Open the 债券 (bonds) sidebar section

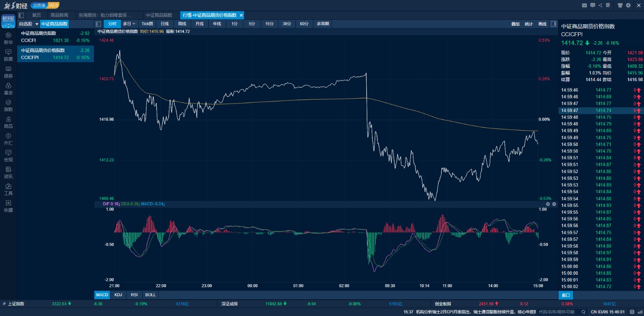(x=8, y=72)
